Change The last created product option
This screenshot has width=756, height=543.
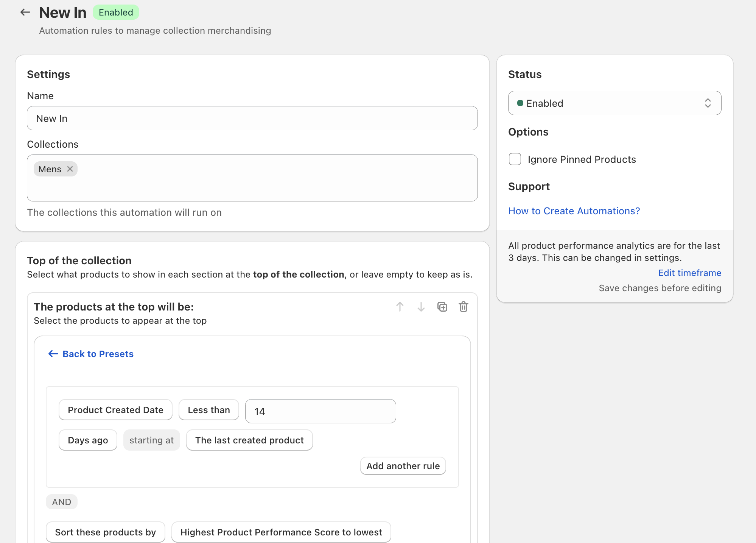[249, 440]
